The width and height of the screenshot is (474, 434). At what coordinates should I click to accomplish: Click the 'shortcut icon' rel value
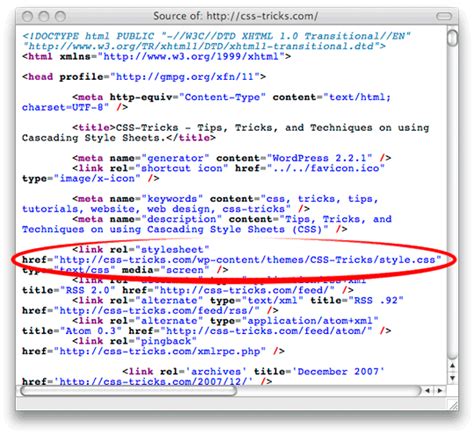185,168
